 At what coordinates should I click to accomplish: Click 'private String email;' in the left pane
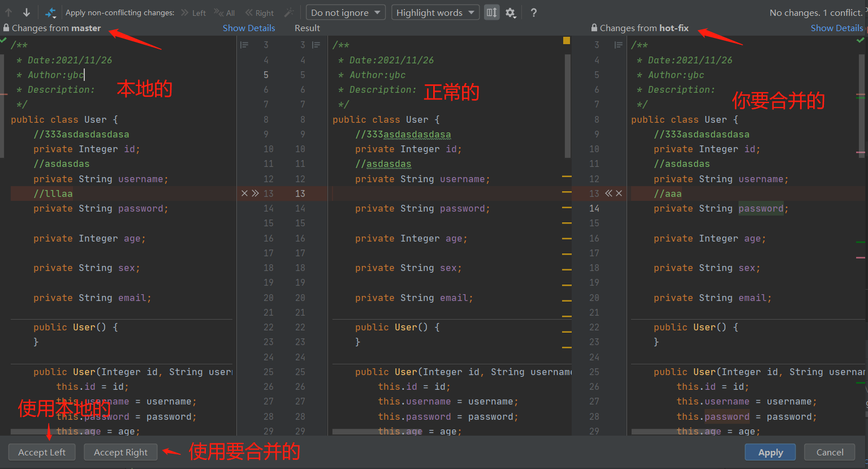tap(92, 298)
